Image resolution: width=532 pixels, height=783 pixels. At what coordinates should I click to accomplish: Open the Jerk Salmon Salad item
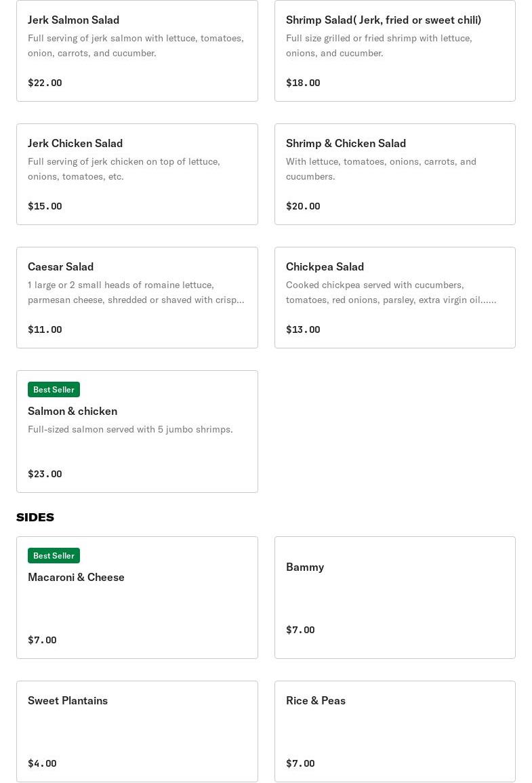[x=73, y=20]
